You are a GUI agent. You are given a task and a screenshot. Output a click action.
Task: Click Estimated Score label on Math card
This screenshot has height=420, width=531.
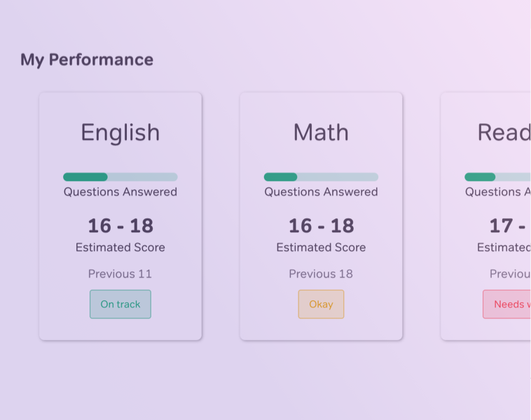(x=321, y=247)
